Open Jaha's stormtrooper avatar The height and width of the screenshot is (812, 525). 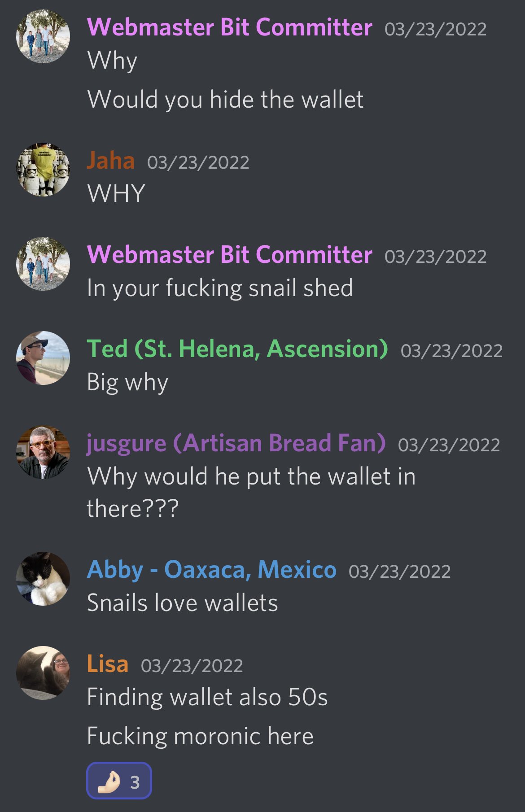coord(43,170)
